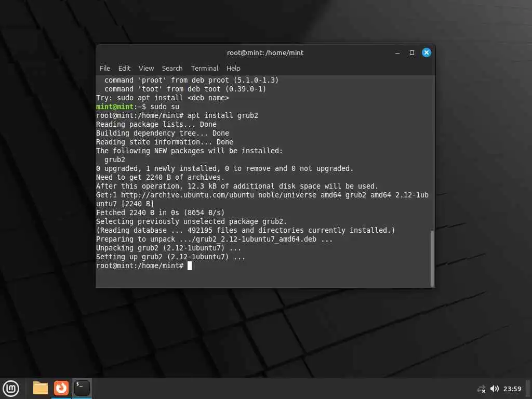Minimize the terminal window
This screenshot has width=532, height=399.
tap(397, 52)
